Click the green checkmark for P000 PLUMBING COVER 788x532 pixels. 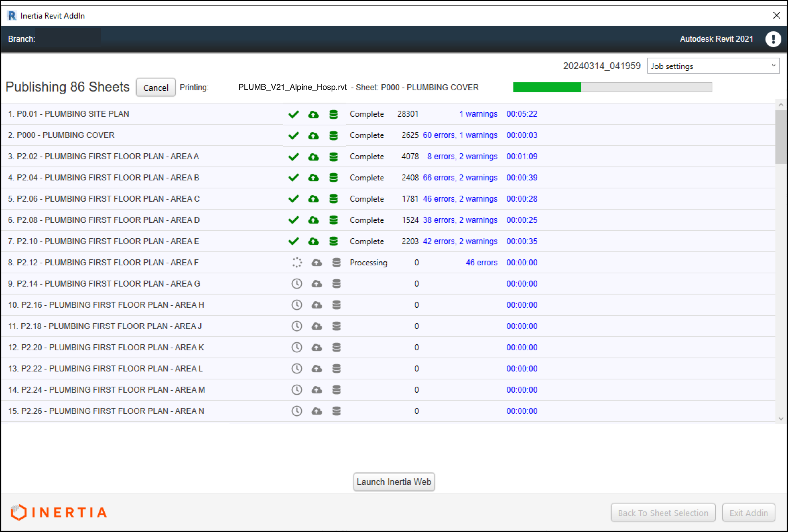point(293,136)
